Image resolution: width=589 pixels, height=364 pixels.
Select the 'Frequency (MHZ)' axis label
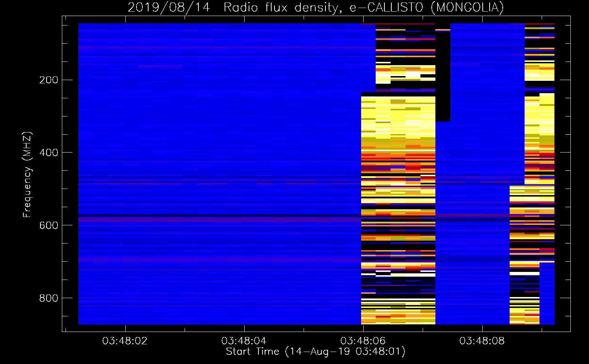pos(27,174)
